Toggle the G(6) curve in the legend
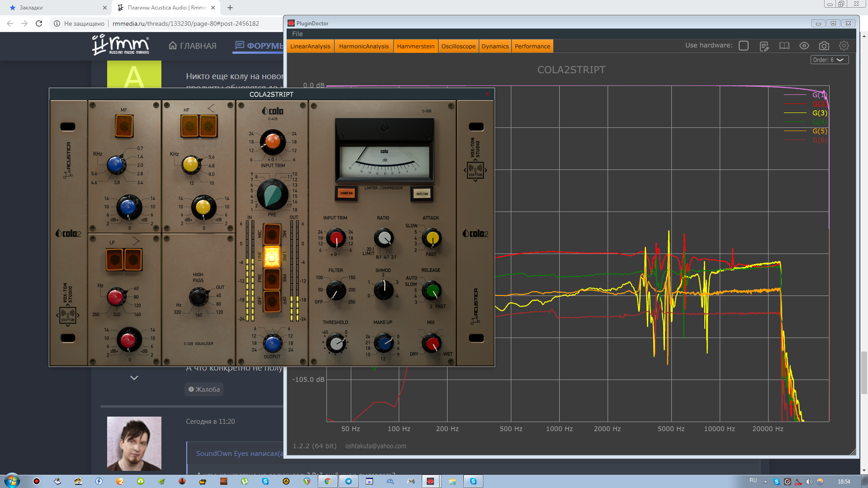 tap(819, 140)
